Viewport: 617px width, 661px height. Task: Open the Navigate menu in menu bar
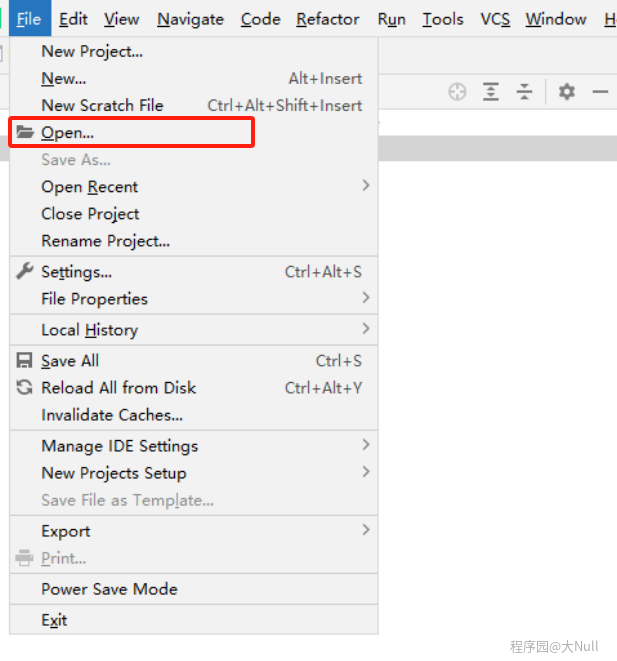[192, 19]
